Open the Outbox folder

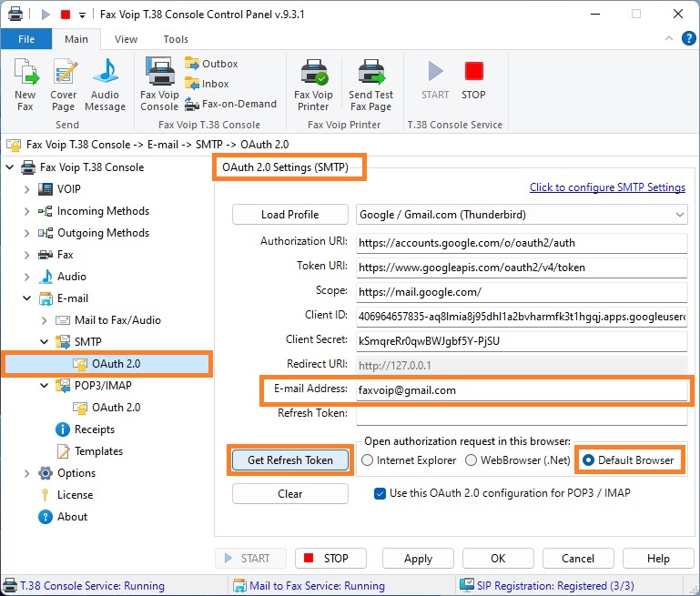tap(211, 64)
